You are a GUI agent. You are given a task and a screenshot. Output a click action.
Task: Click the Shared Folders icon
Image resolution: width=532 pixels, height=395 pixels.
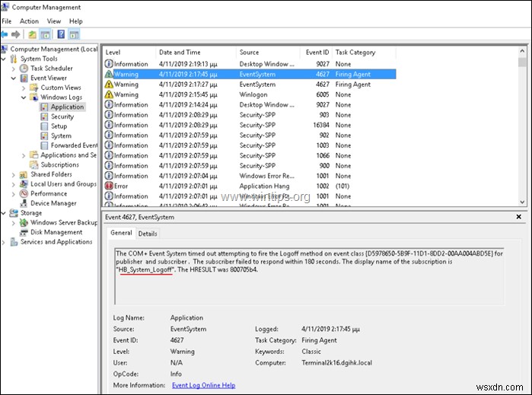pyautogui.click(x=24, y=174)
